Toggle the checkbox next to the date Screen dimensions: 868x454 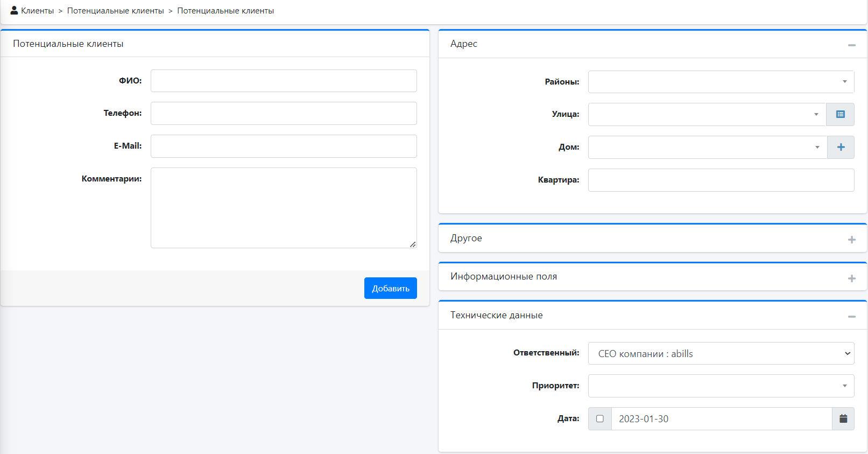click(599, 418)
